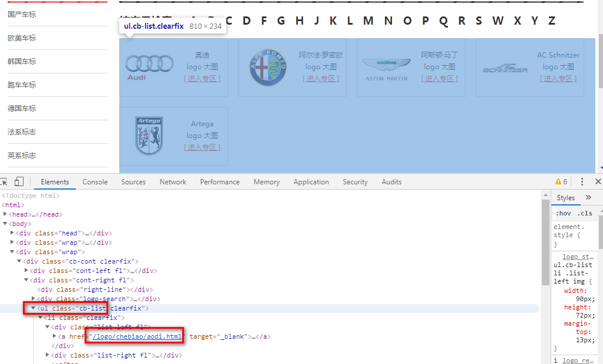Viewport: 603px width, 364px height.
Task: Collapse the div cb-cont clearfix node
Action: click(19, 261)
